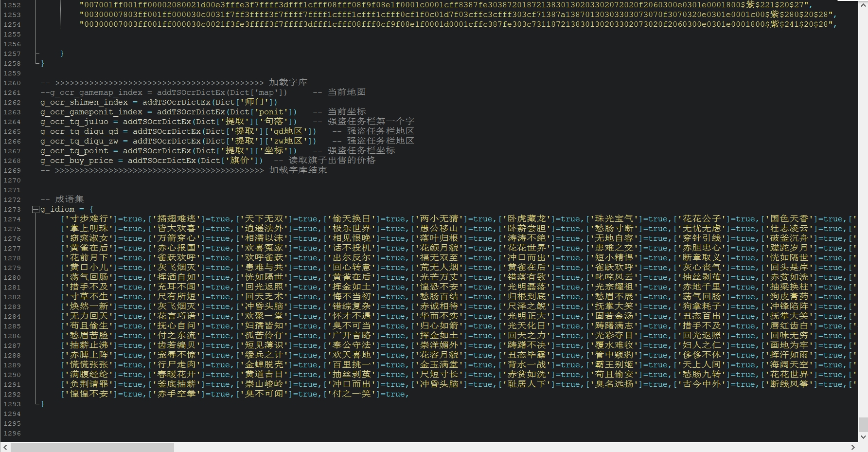The width and height of the screenshot is (868, 452).
Task: Click the variable g_ocr_tq_diqu_qd
Action: [79, 131]
